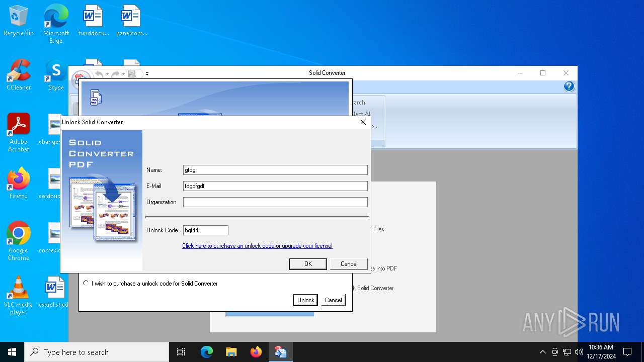
Task: Maximize the Solid Converter window
Action: [543, 73]
